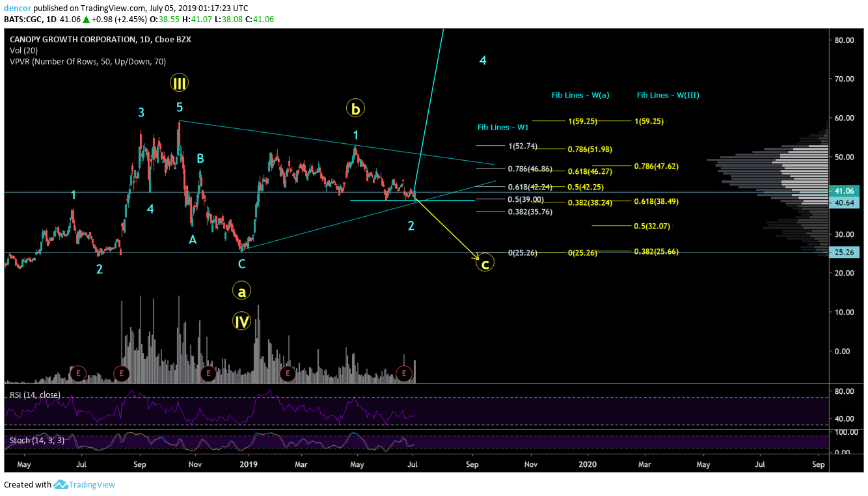
Task: Select the circled yellow III wave label
Action: pyautogui.click(x=180, y=83)
